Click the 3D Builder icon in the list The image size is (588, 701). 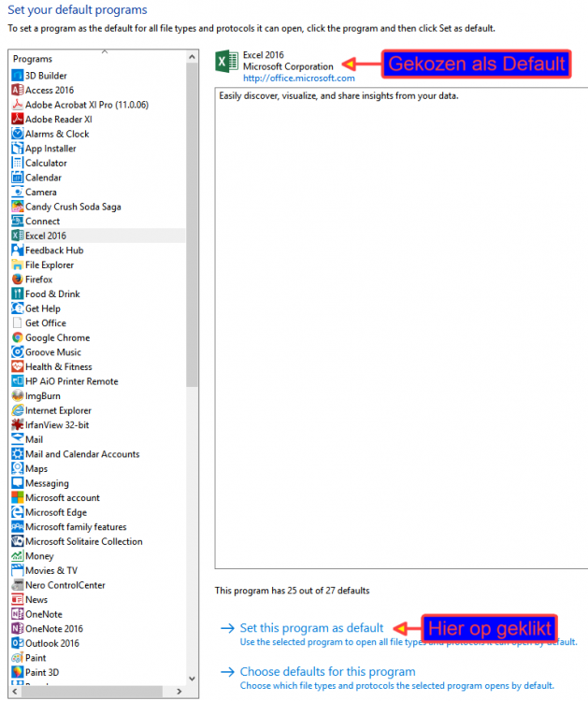point(18,75)
